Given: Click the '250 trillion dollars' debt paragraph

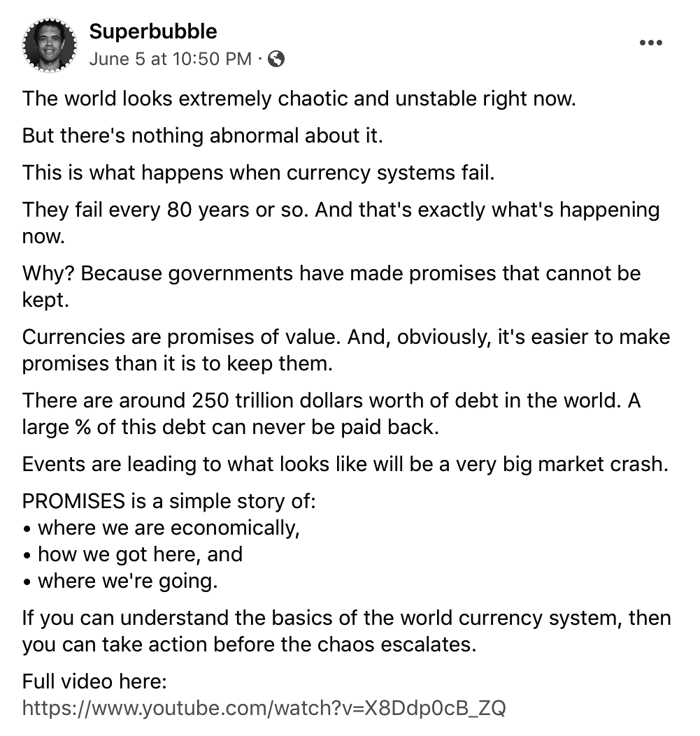Looking at the screenshot, I should [331, 401].
